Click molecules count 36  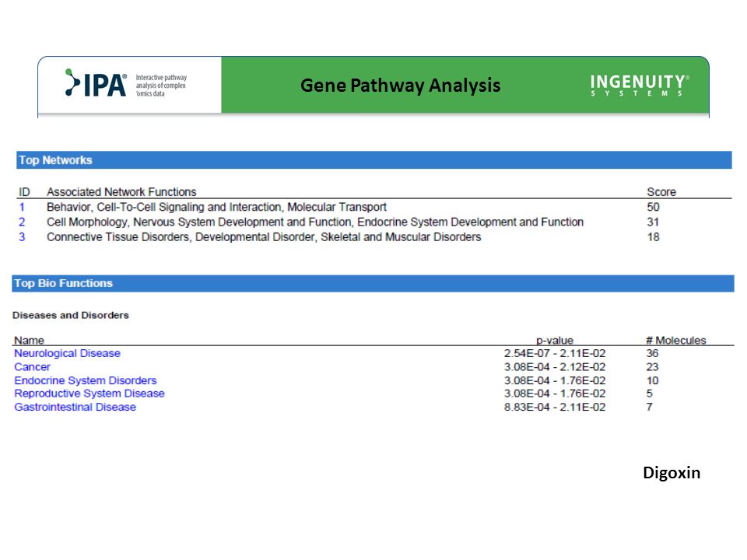pos(652,353)
